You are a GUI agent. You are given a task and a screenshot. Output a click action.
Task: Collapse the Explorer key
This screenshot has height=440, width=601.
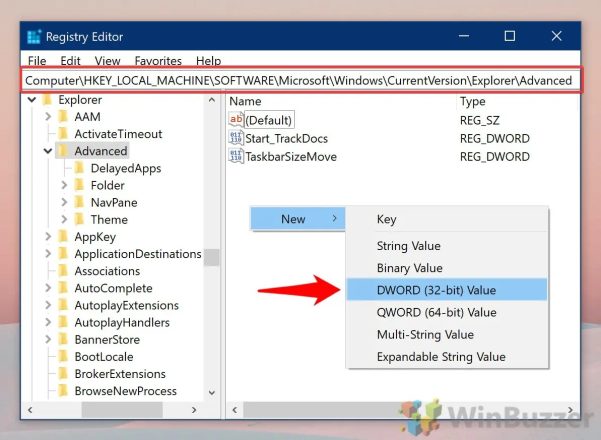32,100
